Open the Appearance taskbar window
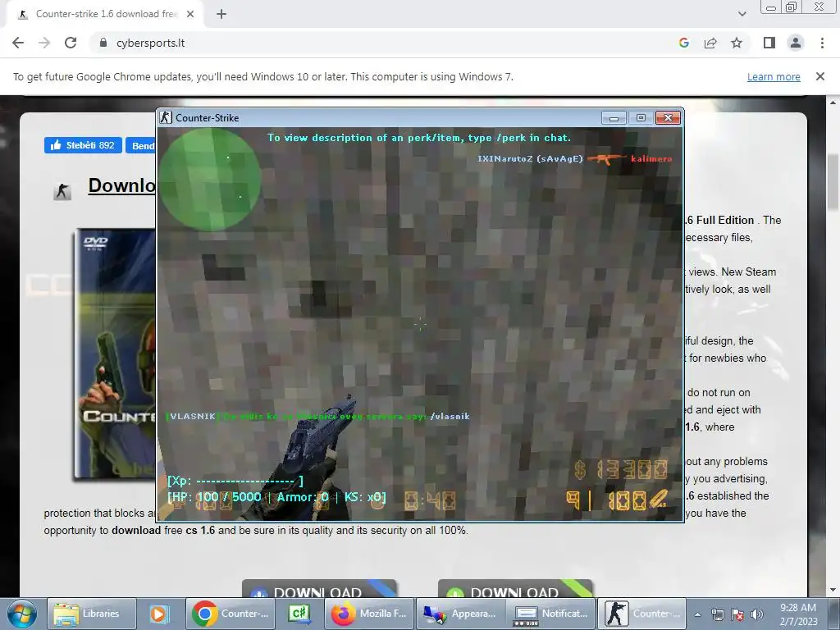This screenshot has height=630, width=840. [x=459, y=614]
